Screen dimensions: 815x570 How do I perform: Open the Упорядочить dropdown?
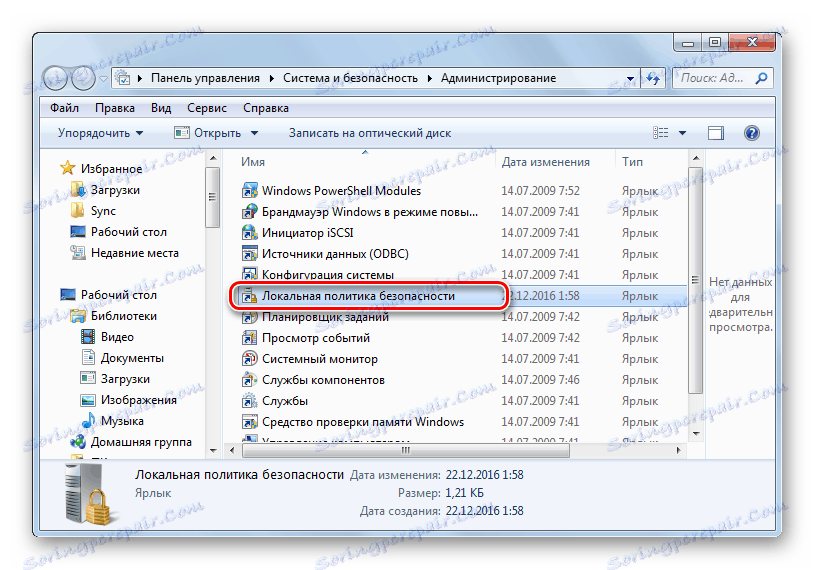pos(100,133)
